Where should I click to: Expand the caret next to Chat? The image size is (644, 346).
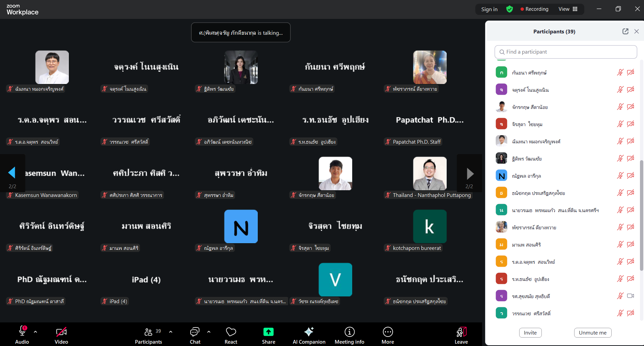tap(209, 332)
